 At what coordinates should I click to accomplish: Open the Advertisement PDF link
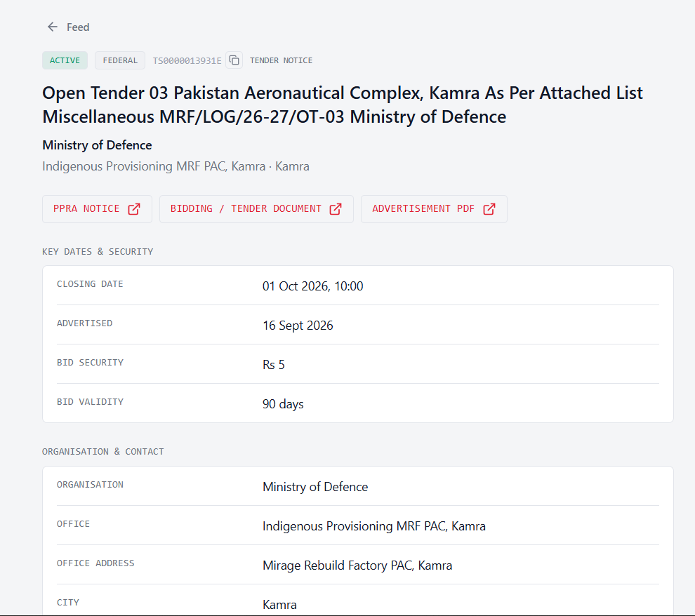coord(434,209)
